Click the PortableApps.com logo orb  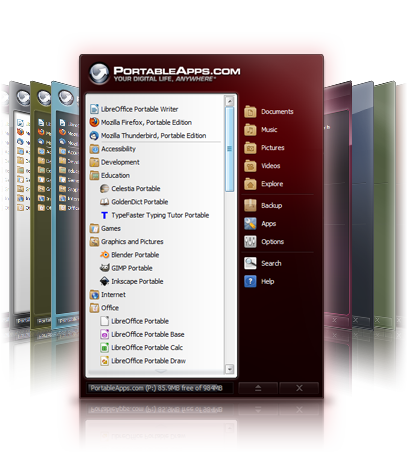(99, 73)
